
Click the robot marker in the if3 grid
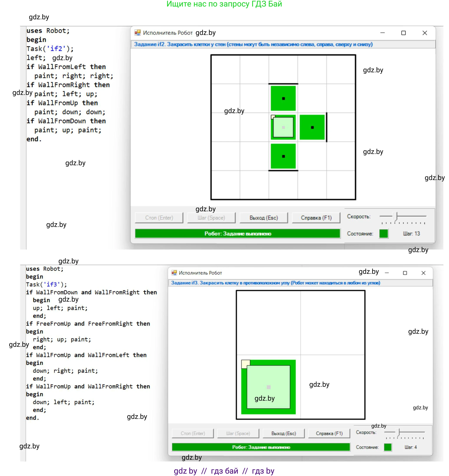point(268,387)
